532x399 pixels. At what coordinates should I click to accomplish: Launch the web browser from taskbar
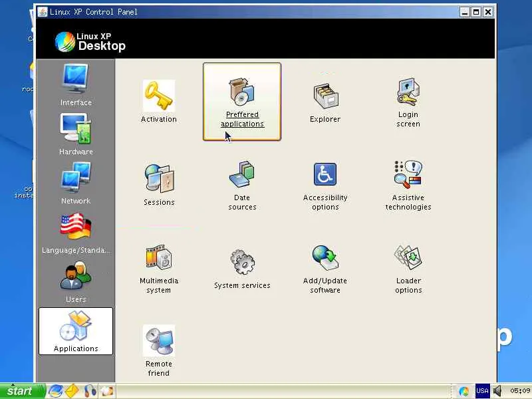[55, 391]
